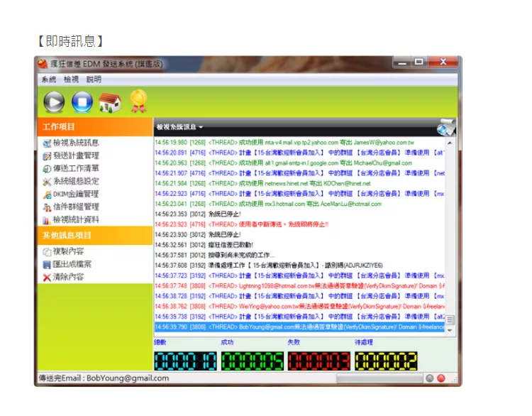
Task: Click 複製內容 to copy log
Action: [67, 251]
